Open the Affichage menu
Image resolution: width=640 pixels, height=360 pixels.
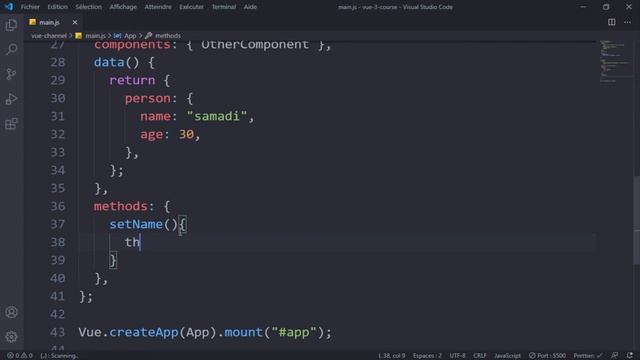[123, 7]
